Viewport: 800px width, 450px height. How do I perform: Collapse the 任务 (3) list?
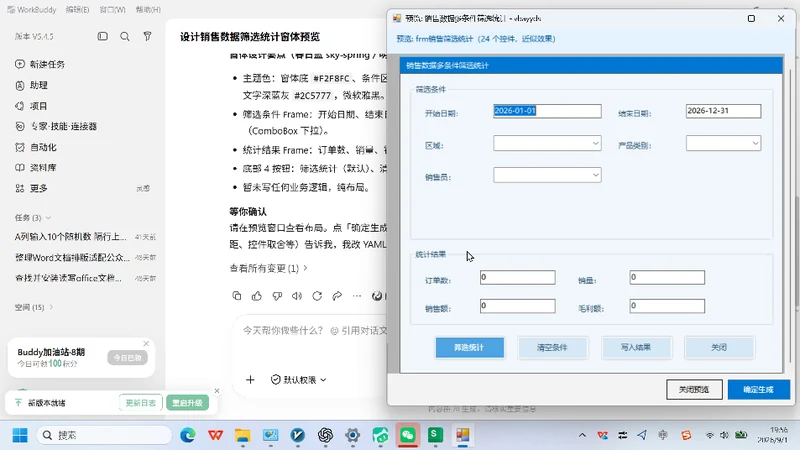click(33, 218)
